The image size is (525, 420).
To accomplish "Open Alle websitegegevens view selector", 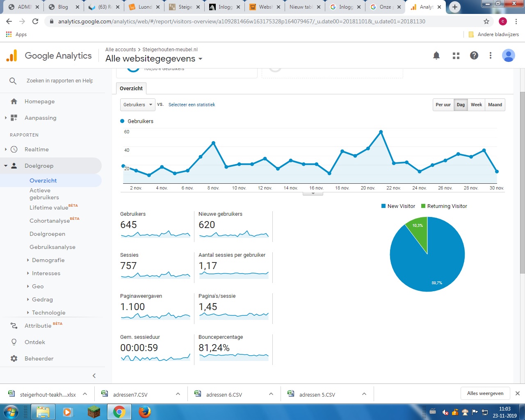I will 154,59.
